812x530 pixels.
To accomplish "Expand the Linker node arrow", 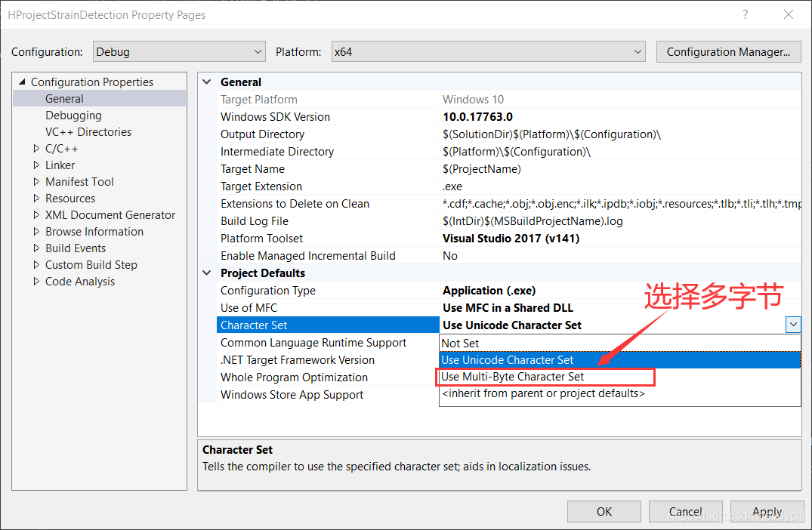I will point(36,165).
